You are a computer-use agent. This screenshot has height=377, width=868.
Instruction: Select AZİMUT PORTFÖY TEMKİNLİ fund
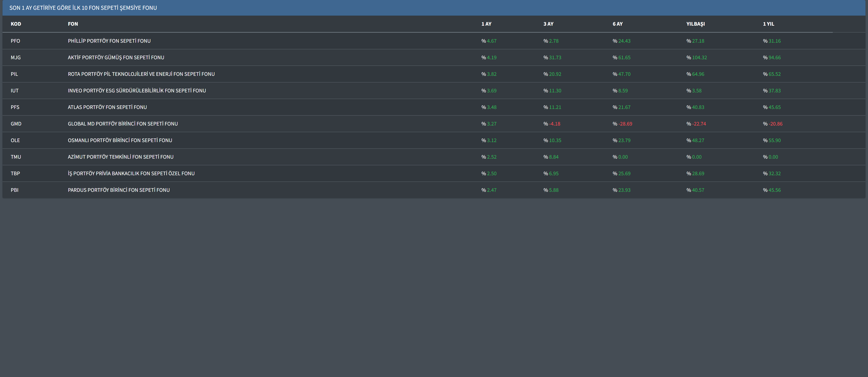(121, 157)
